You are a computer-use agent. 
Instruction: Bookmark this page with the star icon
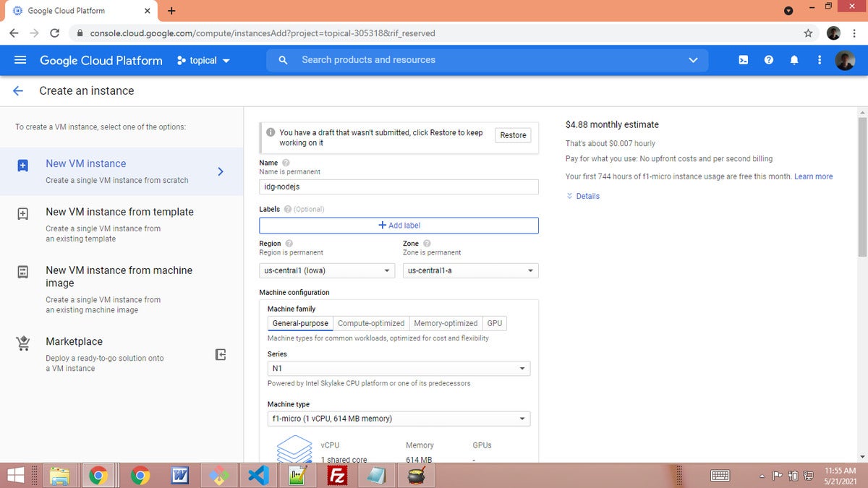pos(808,33)
